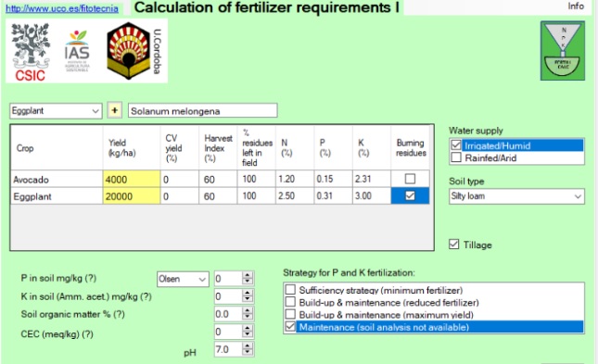Click the CSIC logo image
This screenshot has width=598, height=364.
(x=31, y=52)
